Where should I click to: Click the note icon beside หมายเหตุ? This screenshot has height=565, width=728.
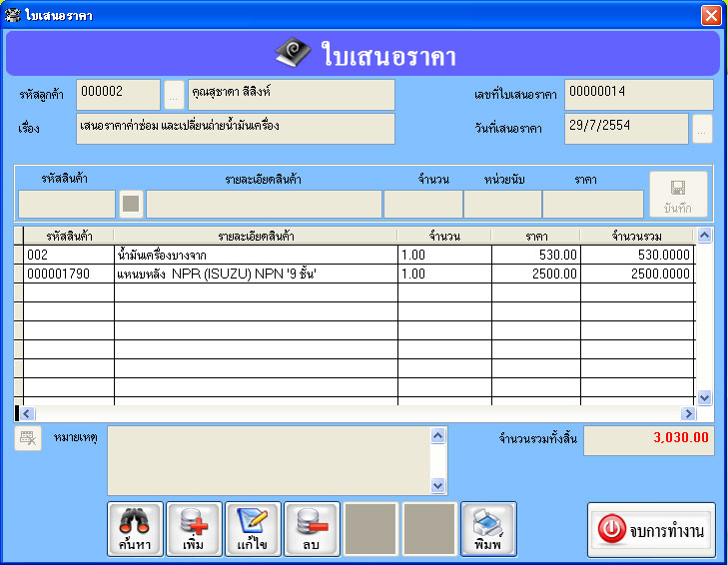(x=28, y=438)
